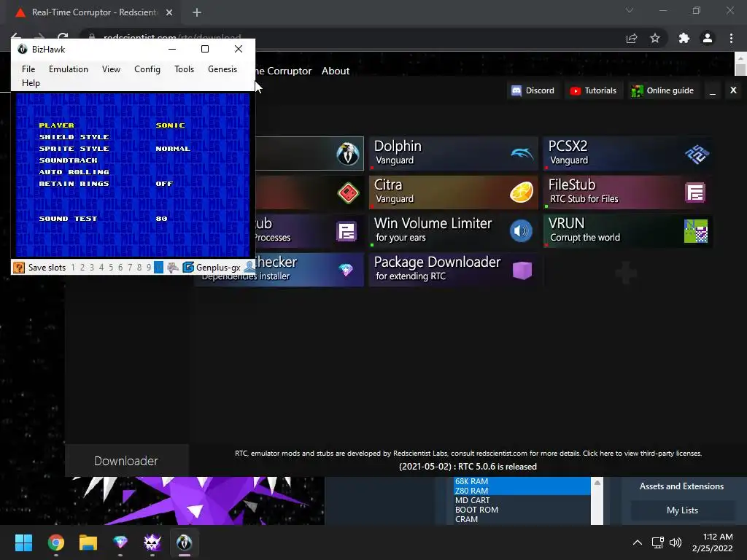Click the About link on the webpage

click(336, 71)
